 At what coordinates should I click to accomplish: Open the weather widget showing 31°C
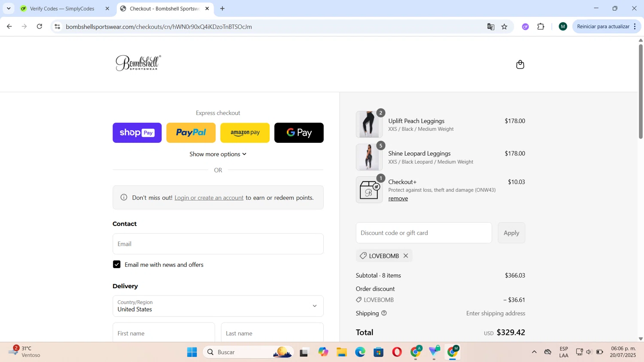click(x=25, y=352)
